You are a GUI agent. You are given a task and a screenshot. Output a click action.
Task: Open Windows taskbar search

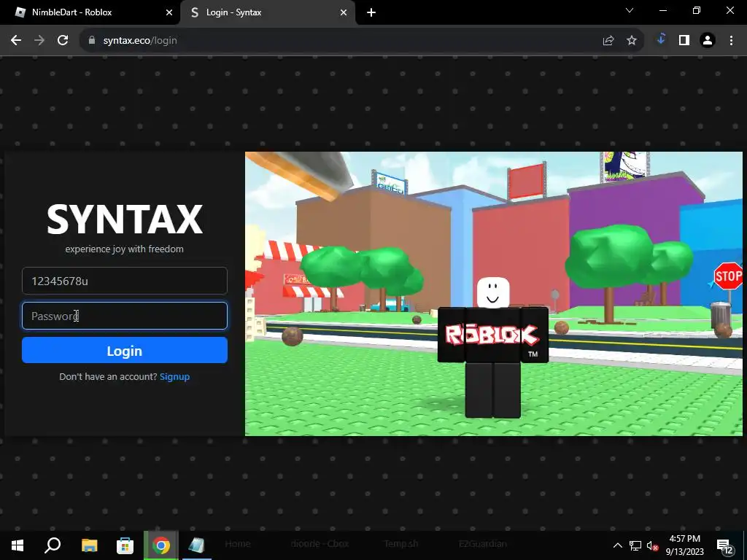click(x=53, y=545)
